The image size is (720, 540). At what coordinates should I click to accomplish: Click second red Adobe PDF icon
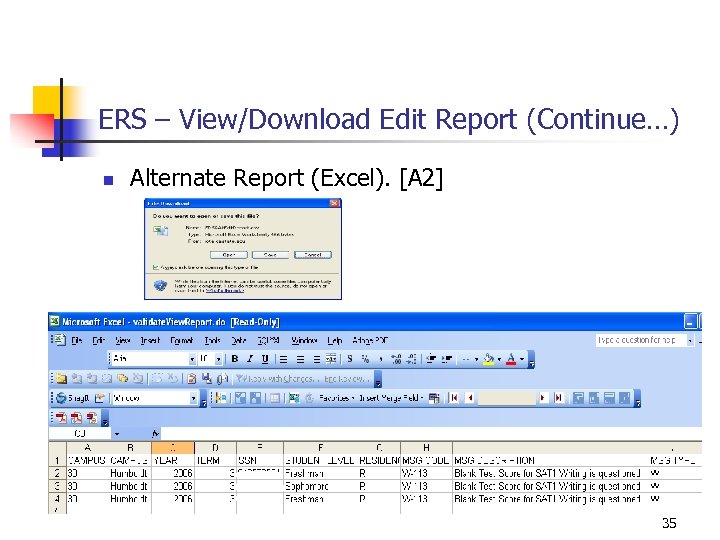(x=76, y=418)
